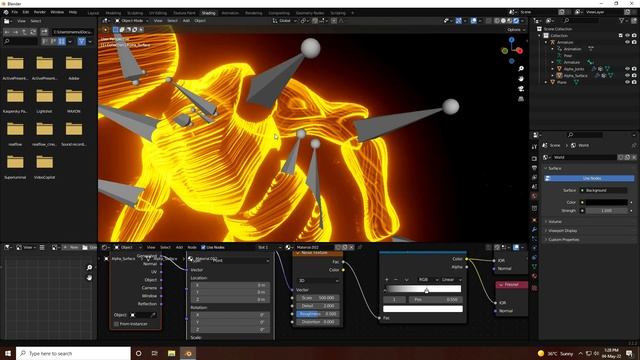Adjust the World Strength slider
The width and height of the screenshot is (640, 360).
(x=607, y=211)
